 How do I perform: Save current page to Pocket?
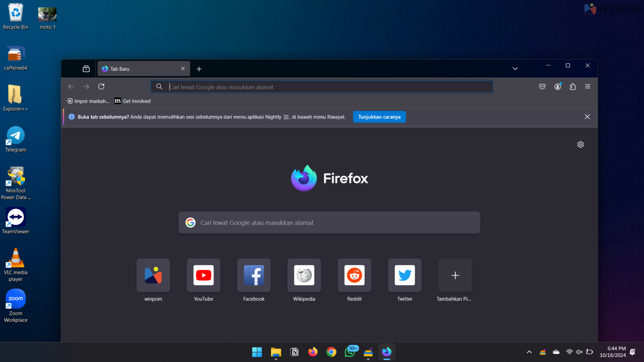[x=542, y=86]
